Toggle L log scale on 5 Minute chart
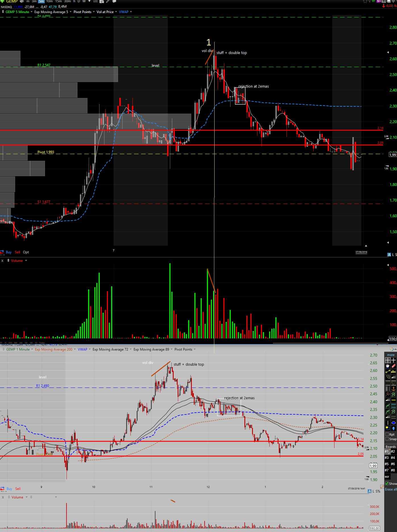Viewport: 397px width, 532px height. tap(393, 254)
